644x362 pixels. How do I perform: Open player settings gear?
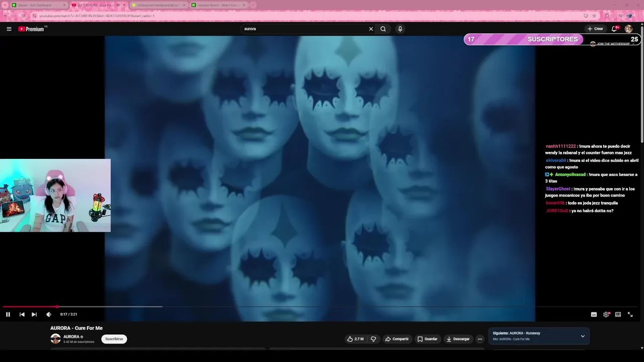[606, 314]
